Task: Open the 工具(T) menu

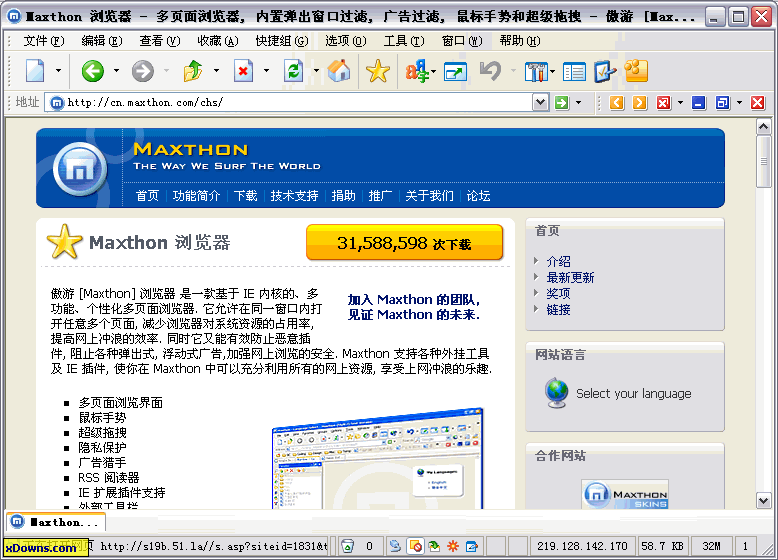Action: (x=404, y=41)
